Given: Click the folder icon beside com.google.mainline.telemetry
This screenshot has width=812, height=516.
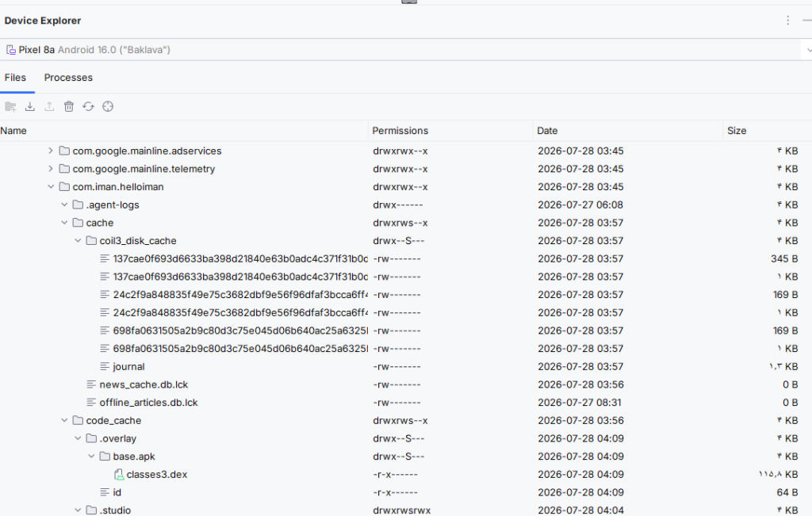Looking at the screenshot, I should 65,169.
